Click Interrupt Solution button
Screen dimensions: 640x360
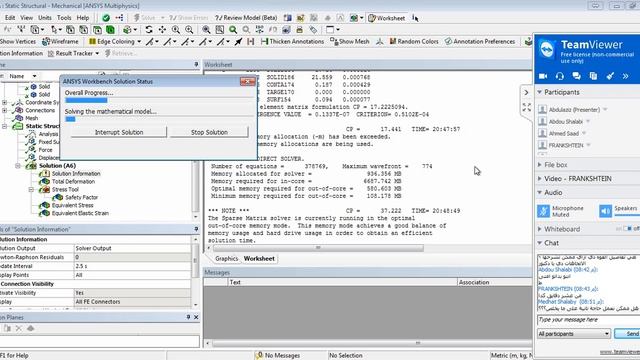[119, 132]
